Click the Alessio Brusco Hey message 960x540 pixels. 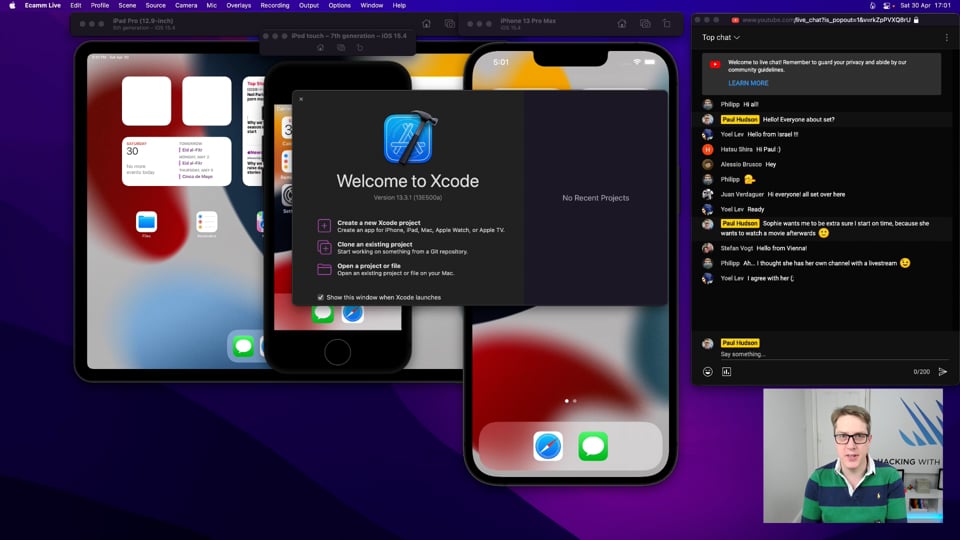[771, 164]
